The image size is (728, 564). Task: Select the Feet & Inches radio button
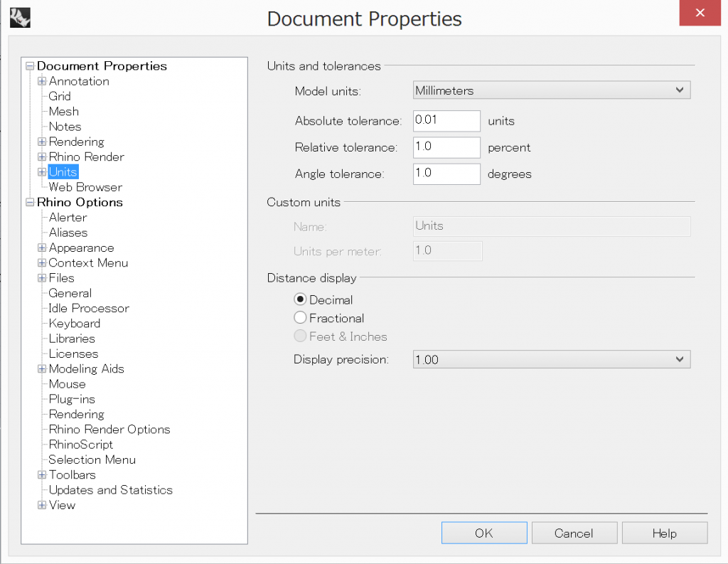point(300,336)
